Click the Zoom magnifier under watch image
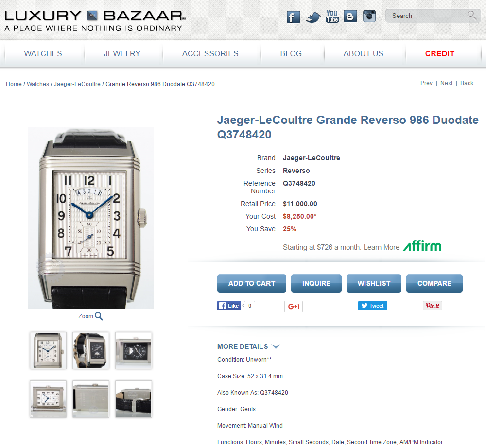 click(x=99, y=316)
